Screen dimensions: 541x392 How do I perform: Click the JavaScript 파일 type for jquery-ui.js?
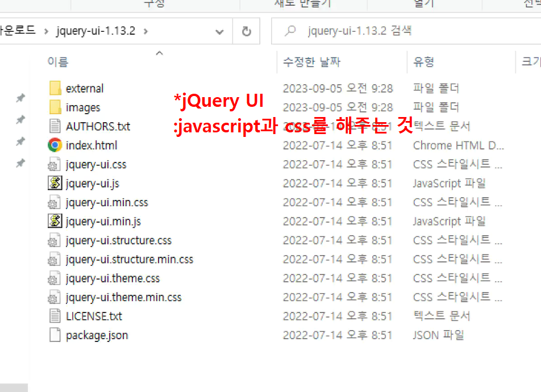449,184
